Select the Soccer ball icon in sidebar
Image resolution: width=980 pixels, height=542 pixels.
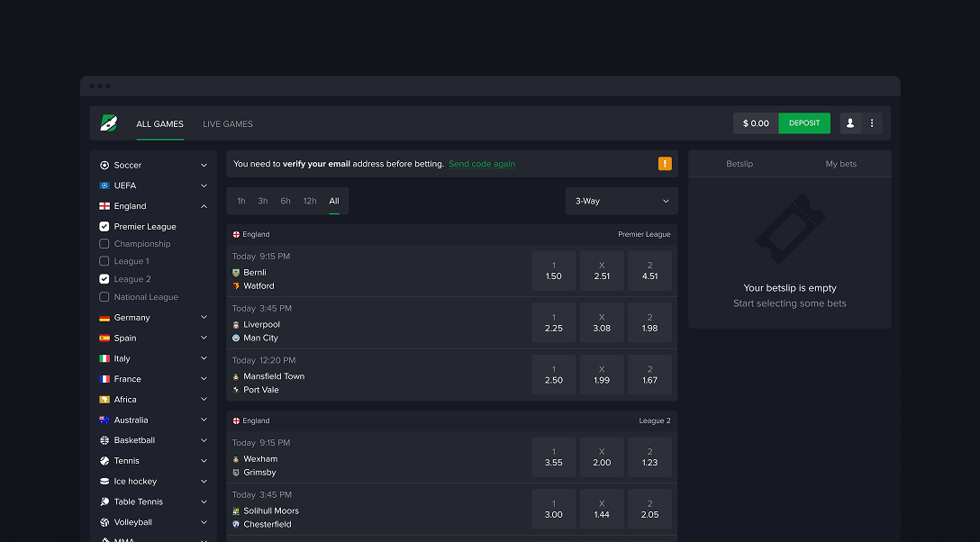pyautogui.click(x=104, y=166)
